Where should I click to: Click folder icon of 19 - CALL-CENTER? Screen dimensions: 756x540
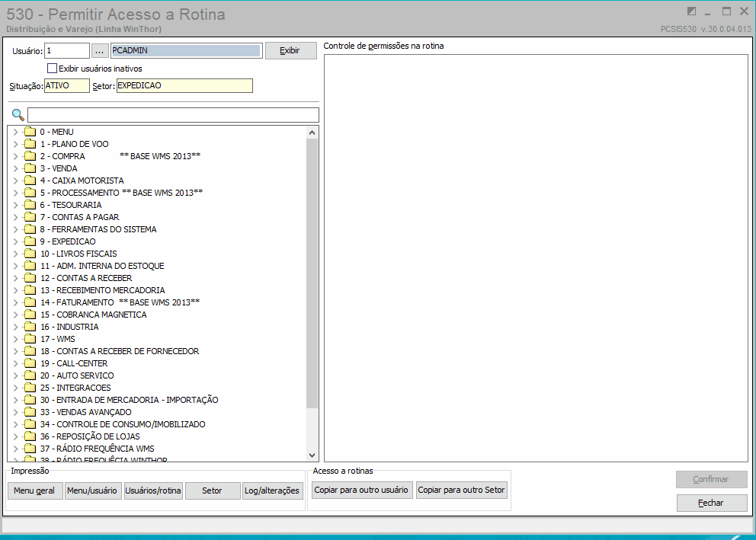30,363
